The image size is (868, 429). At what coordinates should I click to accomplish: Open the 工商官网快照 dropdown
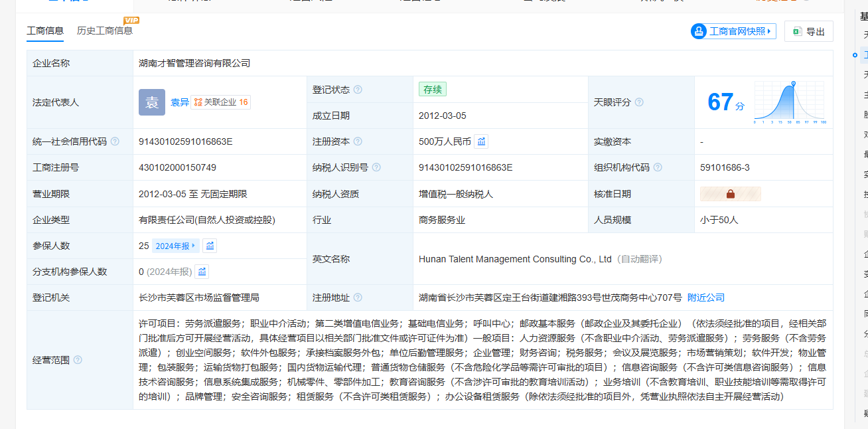(x=733, y=31)
